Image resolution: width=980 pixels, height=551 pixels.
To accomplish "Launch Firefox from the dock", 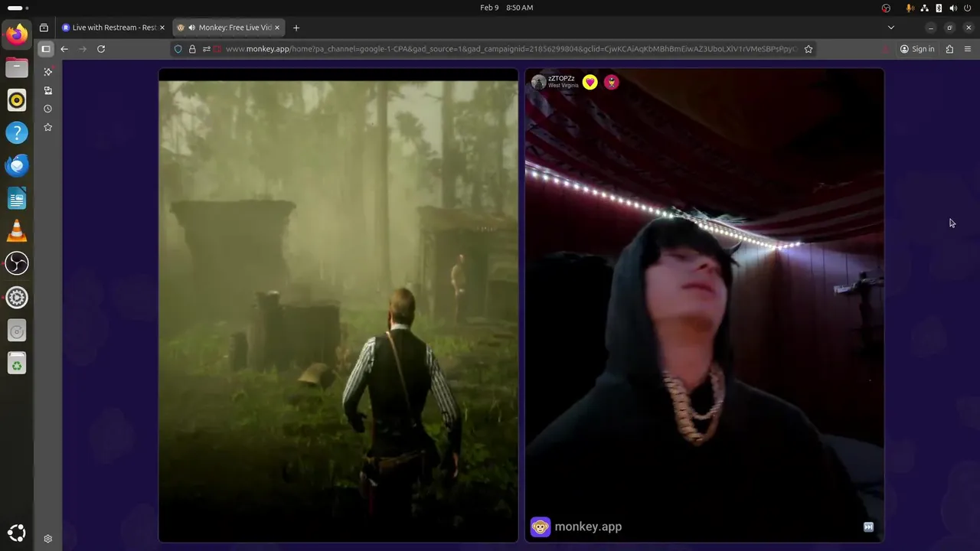I will 17,34.
